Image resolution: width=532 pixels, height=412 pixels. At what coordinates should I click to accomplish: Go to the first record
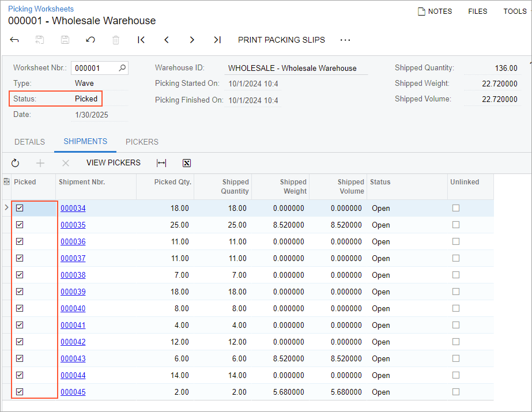[141, 40]
